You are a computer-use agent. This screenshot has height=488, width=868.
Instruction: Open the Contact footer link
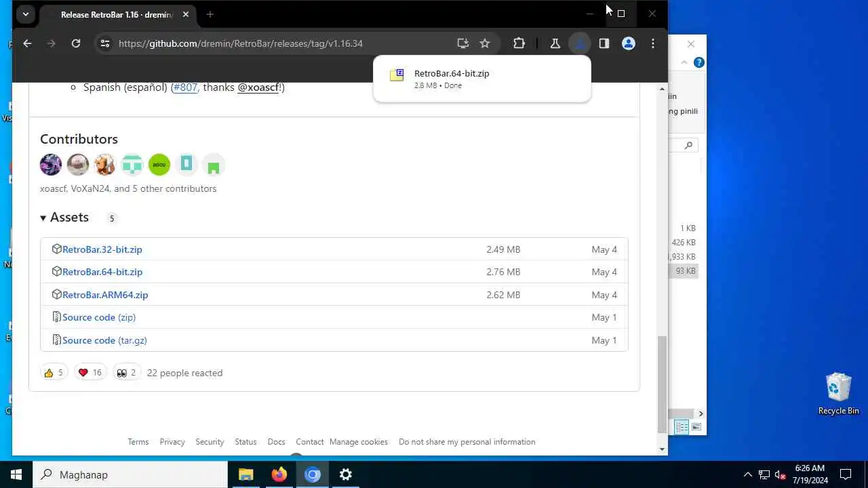[310, 442]
